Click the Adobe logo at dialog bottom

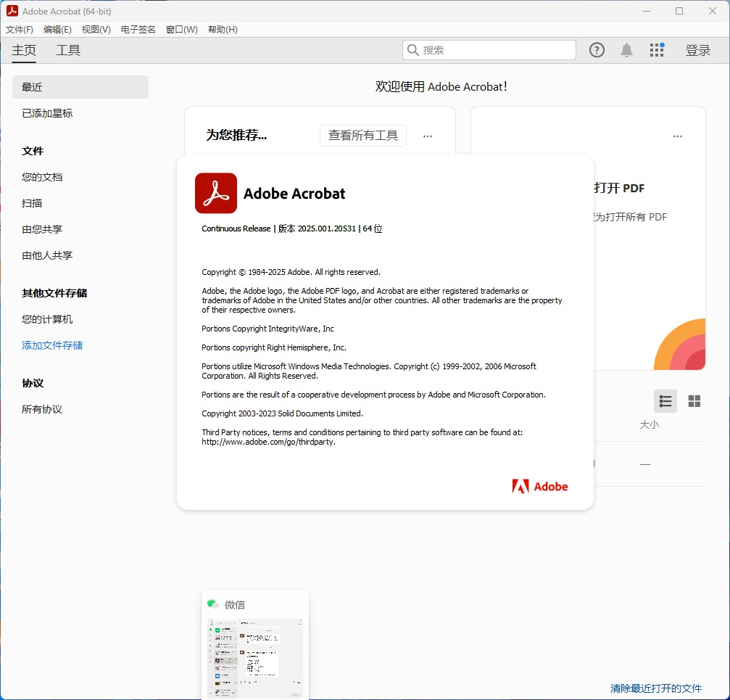(x=539, y=486)
